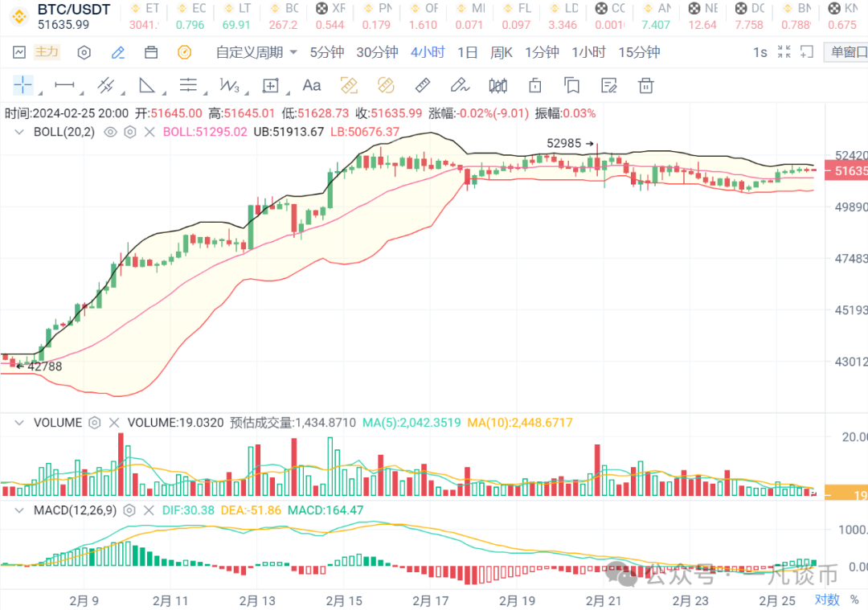Open MACD indicator settings hexagon
868x610 pixels.
pyautogui.click(x=129, y=510)
